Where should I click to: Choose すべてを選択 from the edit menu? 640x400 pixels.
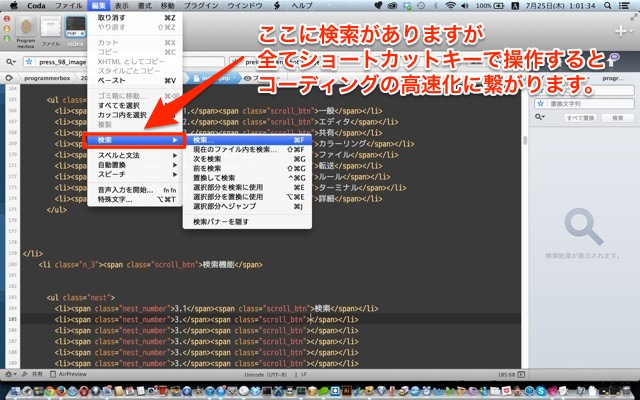135,105
